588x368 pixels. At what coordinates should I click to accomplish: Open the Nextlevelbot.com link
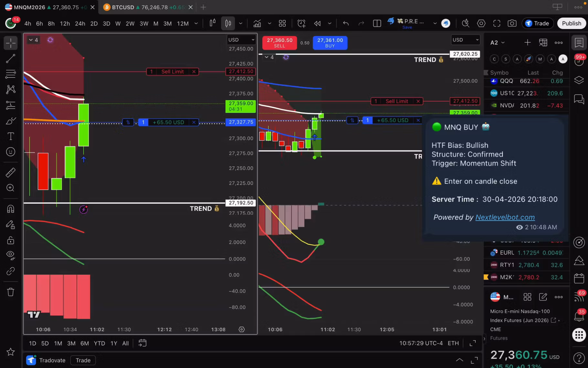(x=505, y=217)
